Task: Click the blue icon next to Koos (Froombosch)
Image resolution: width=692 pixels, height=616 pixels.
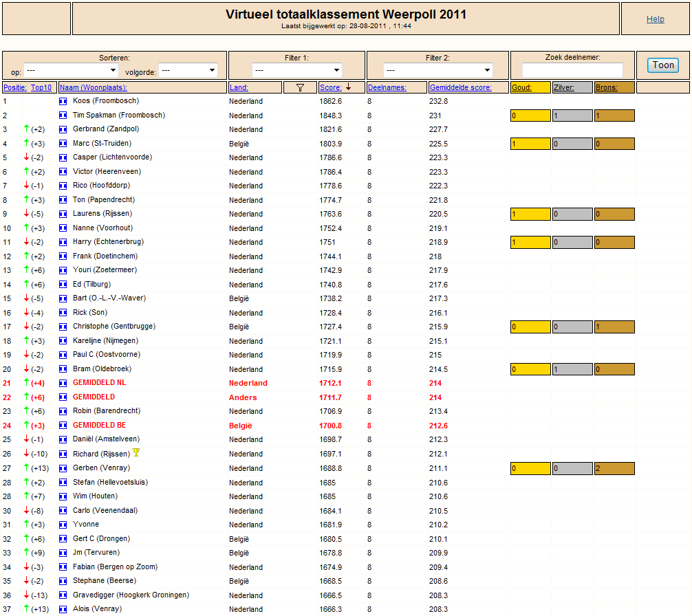Action: [63, 102]
